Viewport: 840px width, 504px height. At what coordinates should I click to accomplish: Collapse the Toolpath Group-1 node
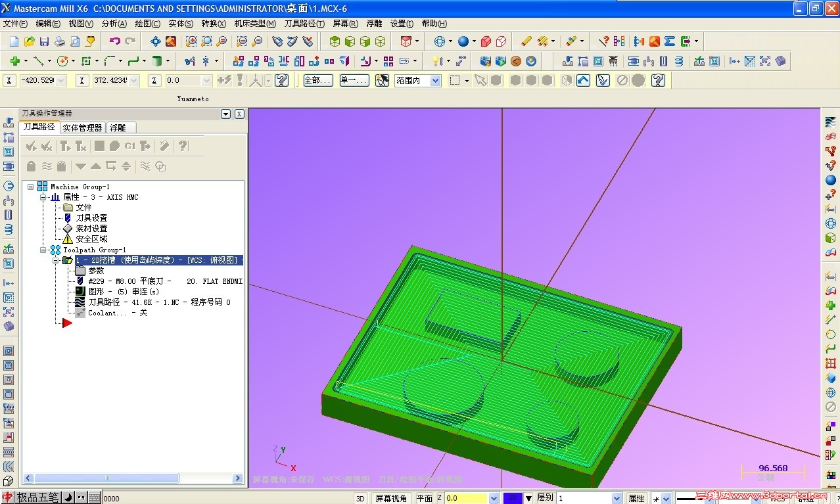pos(43,250)
